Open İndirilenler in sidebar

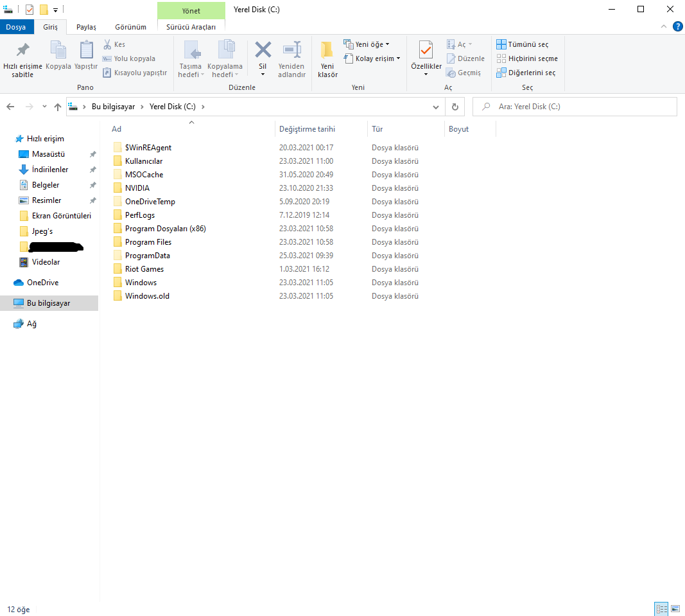[x=50, y=169]
